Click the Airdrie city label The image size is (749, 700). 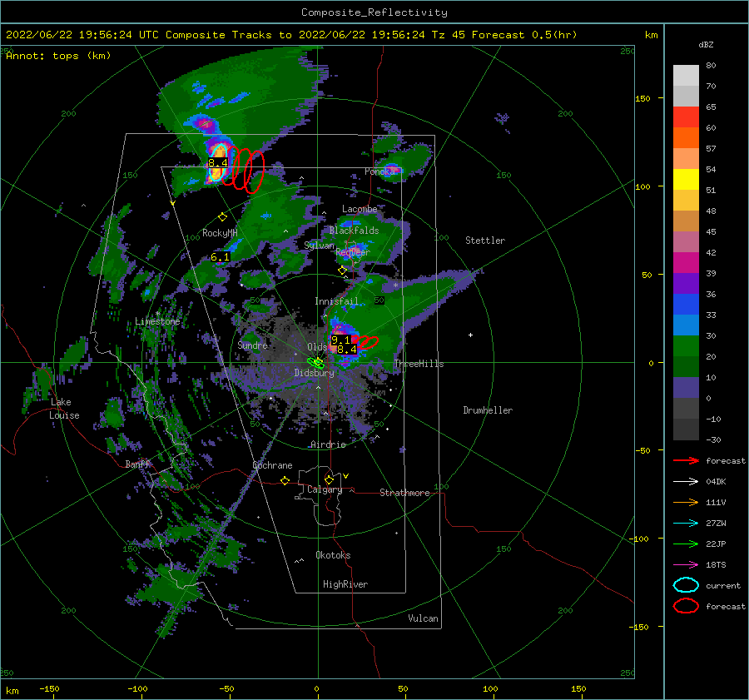tap(328, 444)
